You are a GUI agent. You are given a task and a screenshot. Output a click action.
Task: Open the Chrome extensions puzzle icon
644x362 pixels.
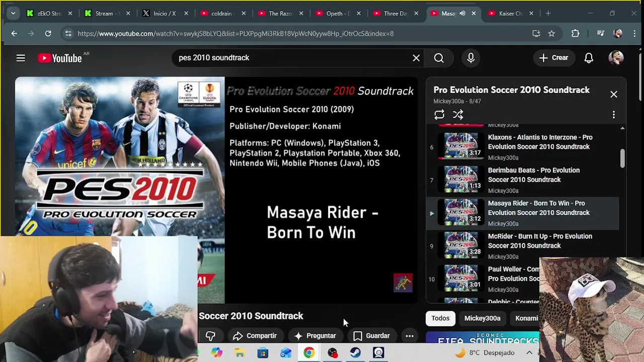[x=576, y=34]
